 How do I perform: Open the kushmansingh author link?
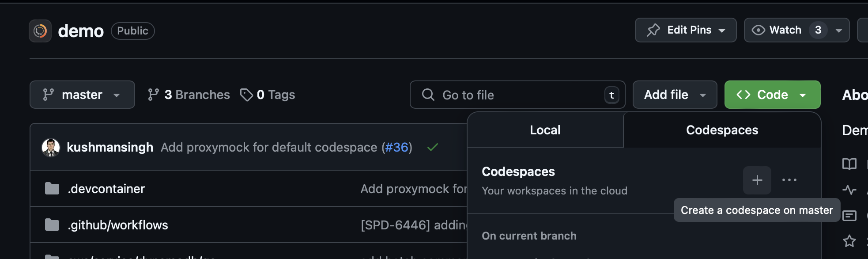(110, 147)
